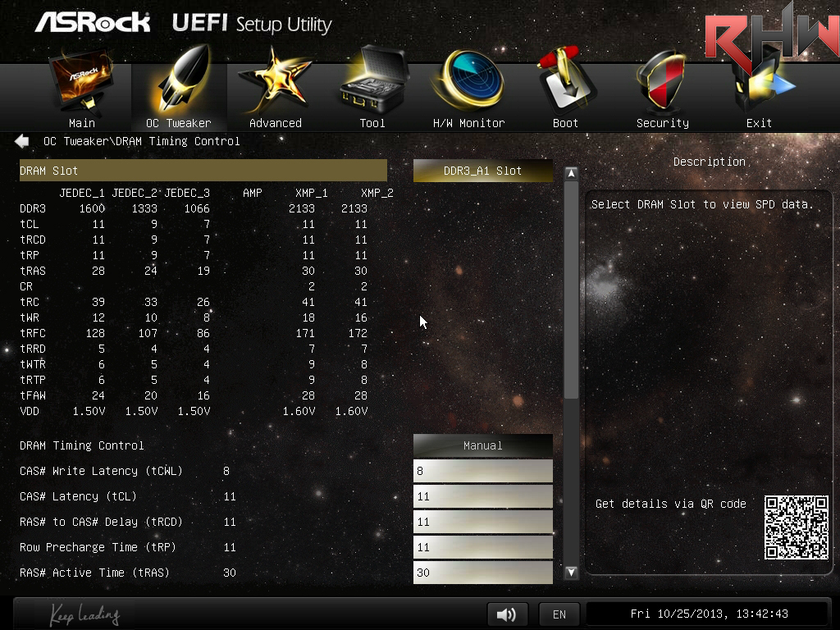Click the JEDEC_2 column header
Image resolution: width=840 pixels, height=630 pixels.
coord(135,193)
